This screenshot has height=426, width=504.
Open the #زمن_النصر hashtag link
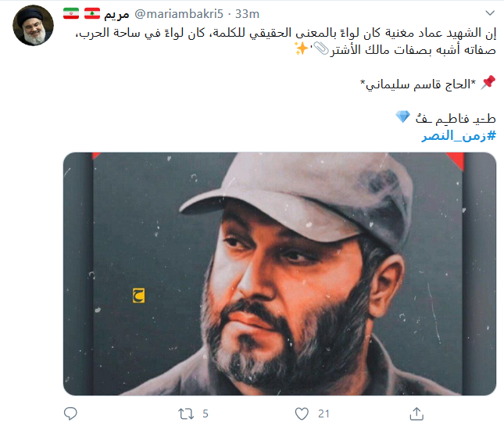tap(459, 136)
